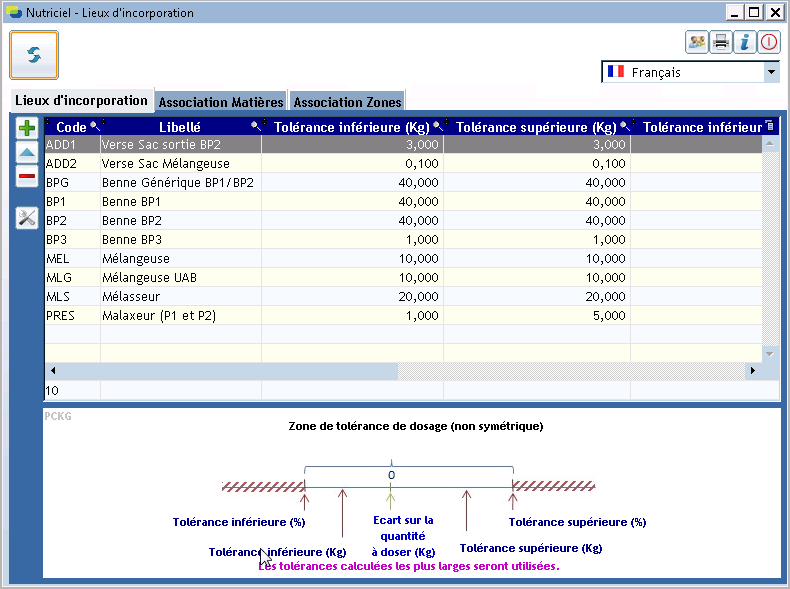The width and height of the screenshot is (790, 589).
Task: Maximize the Nutriciel window
Action: tap(754, 12)
